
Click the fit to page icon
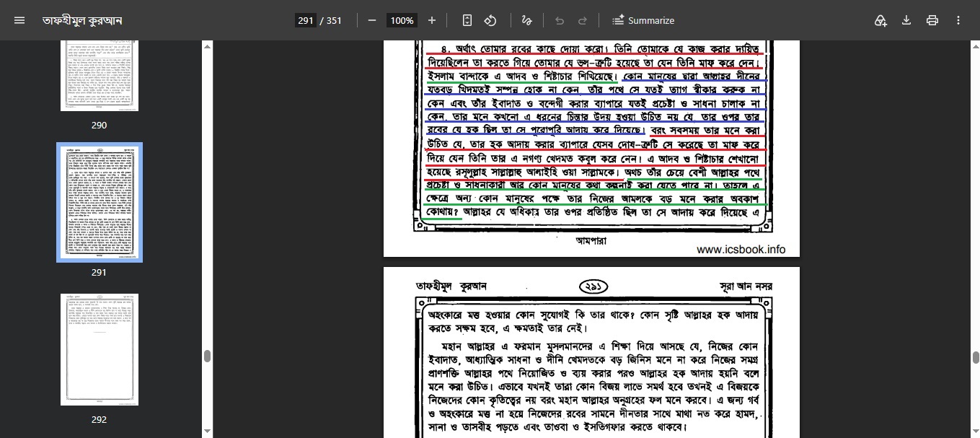467,20
